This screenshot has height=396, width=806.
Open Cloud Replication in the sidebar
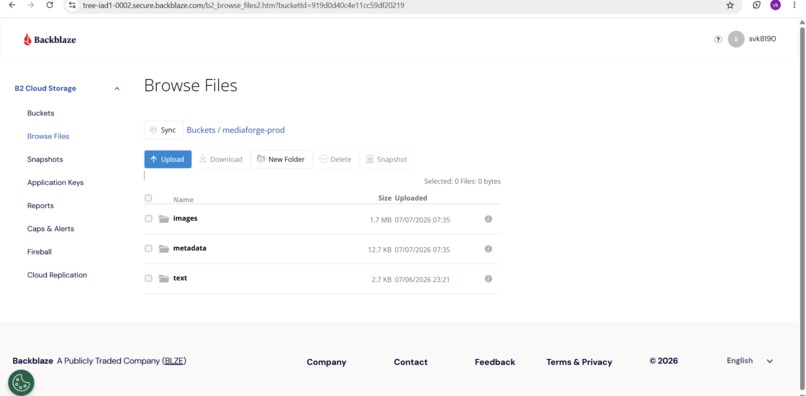[57, 275]
